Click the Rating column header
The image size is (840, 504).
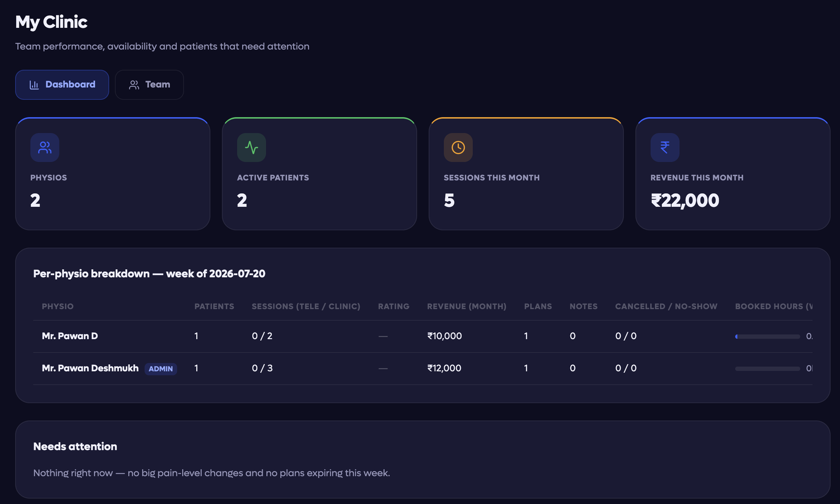(x=394, y=306)
